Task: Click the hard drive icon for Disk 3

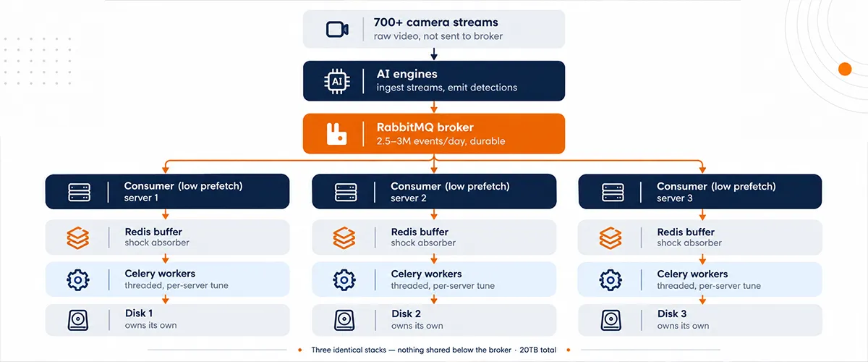Action: tap(612, 320)
